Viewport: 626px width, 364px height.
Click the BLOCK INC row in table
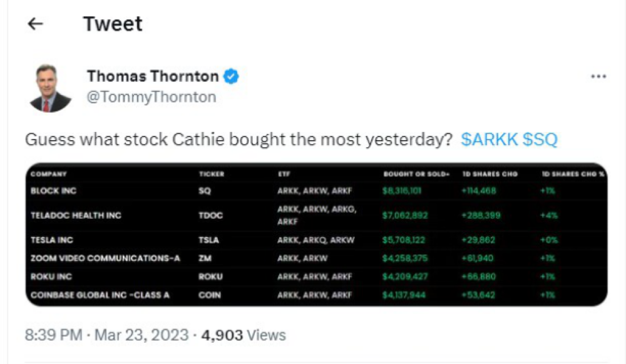(316, 191)
